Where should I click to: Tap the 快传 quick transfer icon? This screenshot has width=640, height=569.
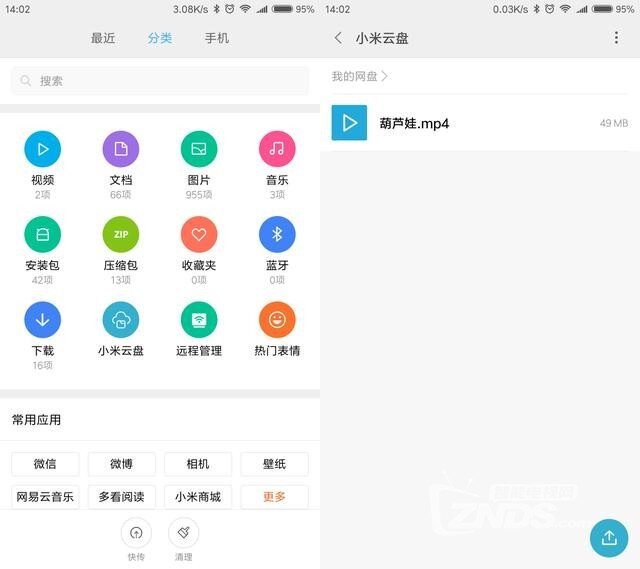pyautogui.click(x=136, y=533)
